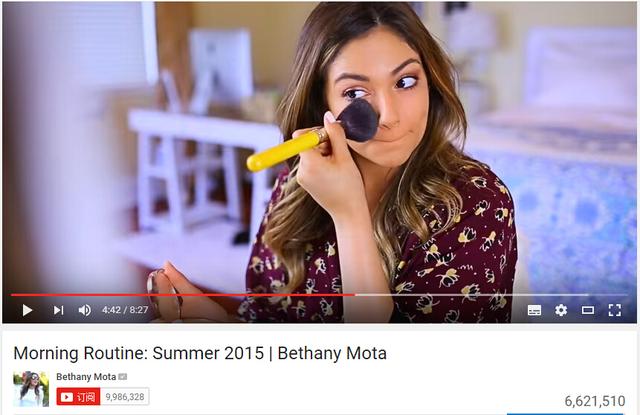The image size is (640, 415).
Task: Skip to the next video
Action: [59, 310]
